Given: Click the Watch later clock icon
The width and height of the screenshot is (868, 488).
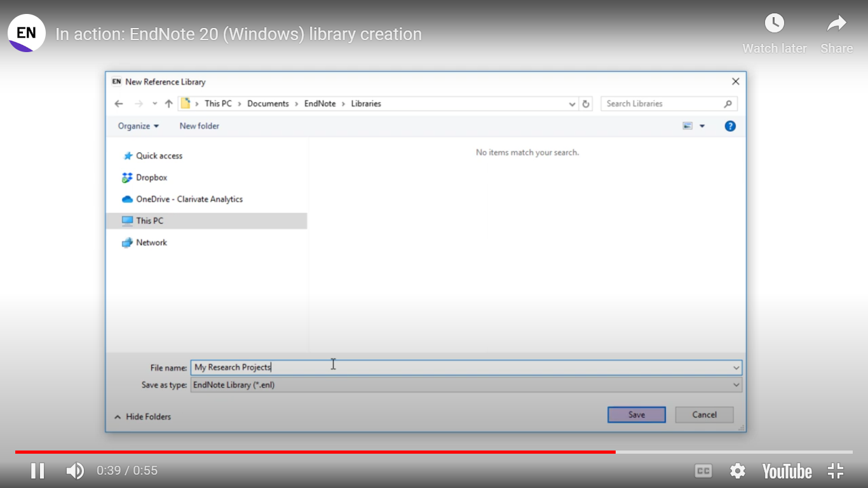Looking at the screenshot, I should click(774, 24).
